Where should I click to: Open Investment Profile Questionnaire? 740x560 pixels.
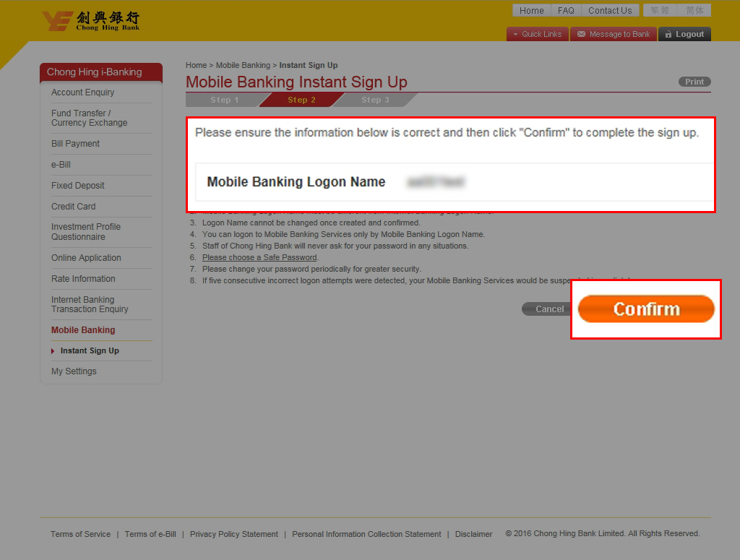click(86, 232)
